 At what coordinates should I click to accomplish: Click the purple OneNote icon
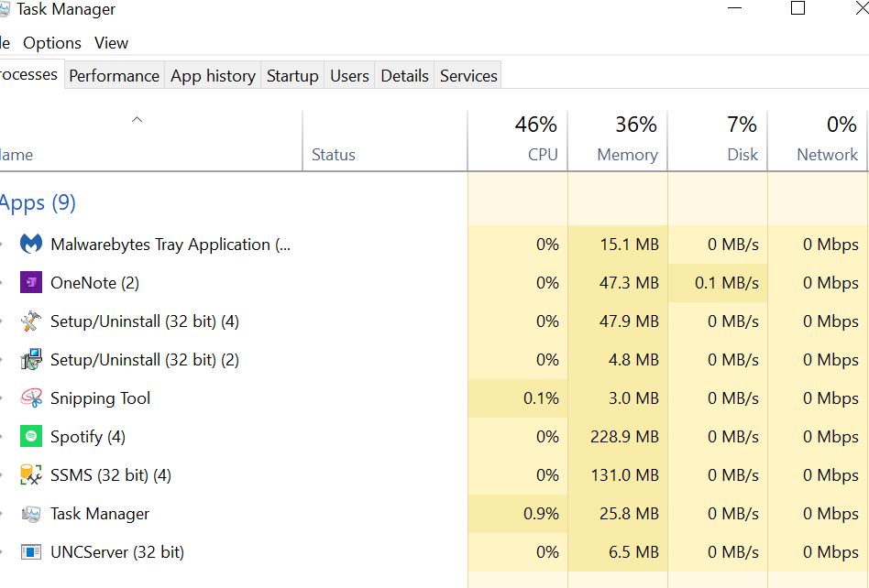click(x=31, y=283)
